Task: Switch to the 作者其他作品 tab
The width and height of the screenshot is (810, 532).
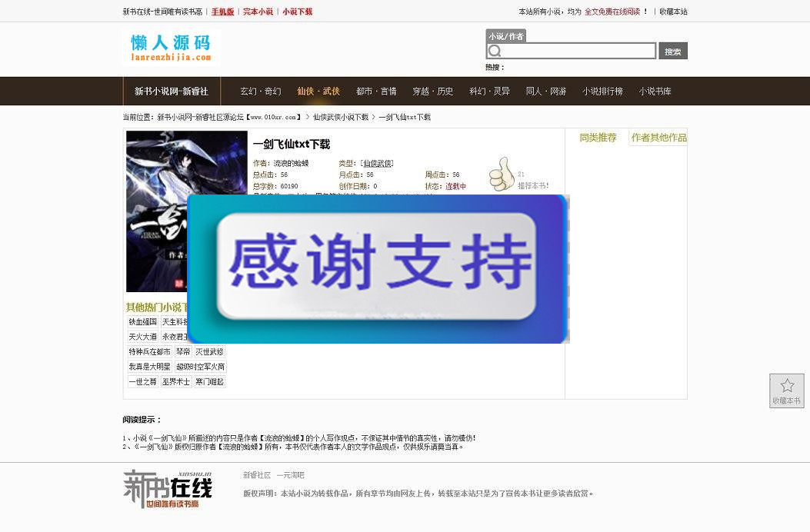Action: (658, 138)
